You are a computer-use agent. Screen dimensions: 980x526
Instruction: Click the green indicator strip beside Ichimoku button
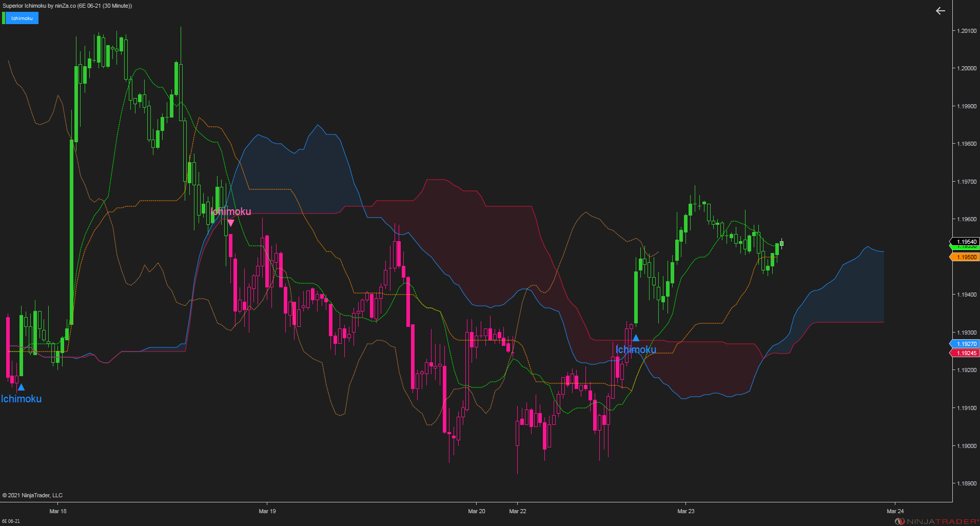tap(3, 17)
